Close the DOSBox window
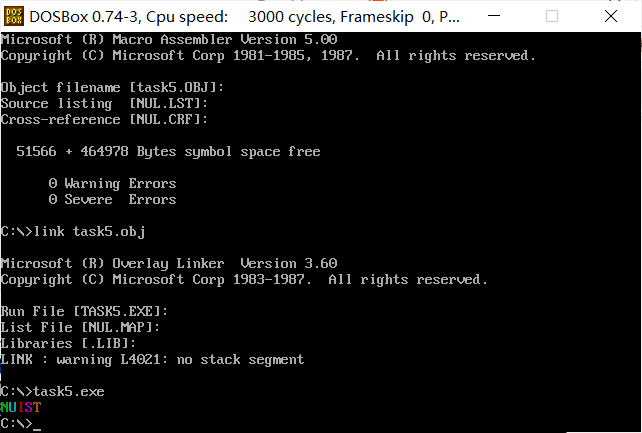642x433 pixels. (x=611, y=16)
